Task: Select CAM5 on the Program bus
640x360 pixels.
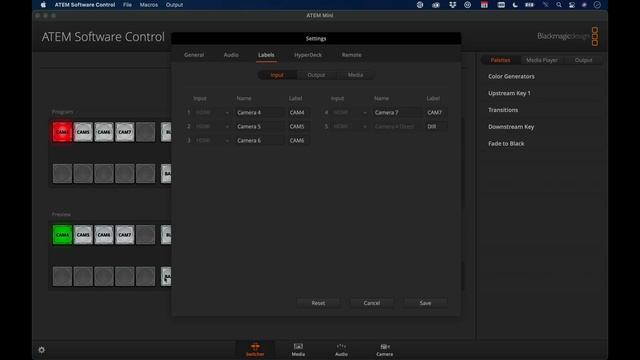Action: click(83, 132)
